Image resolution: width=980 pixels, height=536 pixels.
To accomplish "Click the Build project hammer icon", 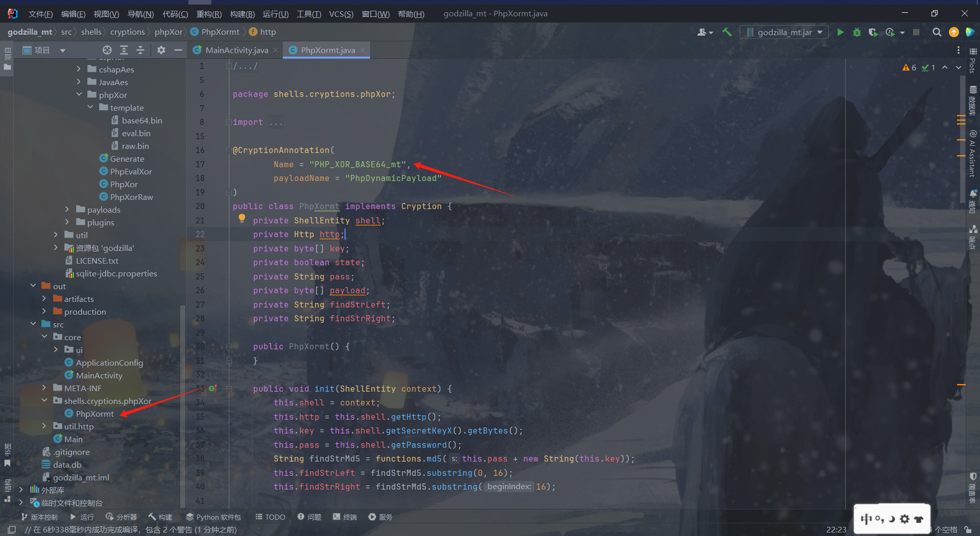I will click(x=727, y=32).
